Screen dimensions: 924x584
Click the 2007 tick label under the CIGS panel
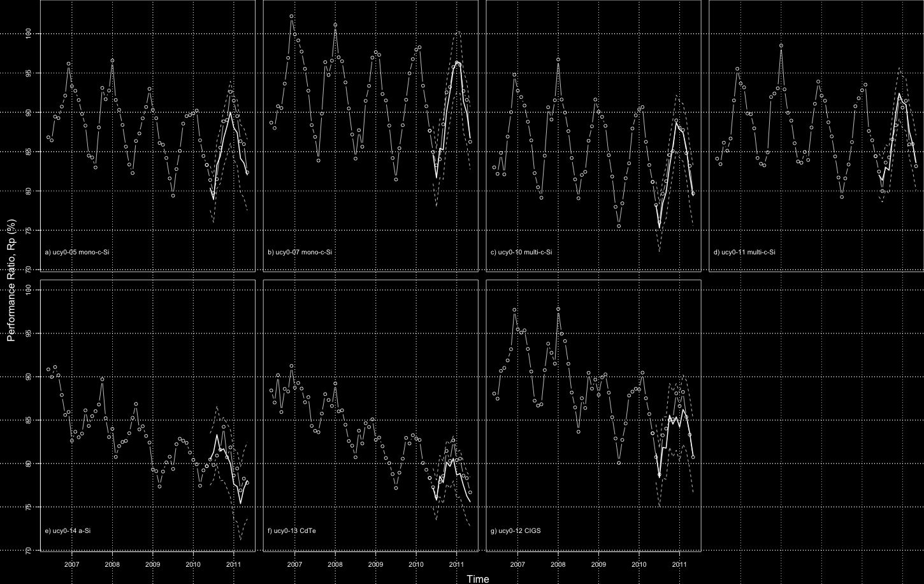coord(517,565)
